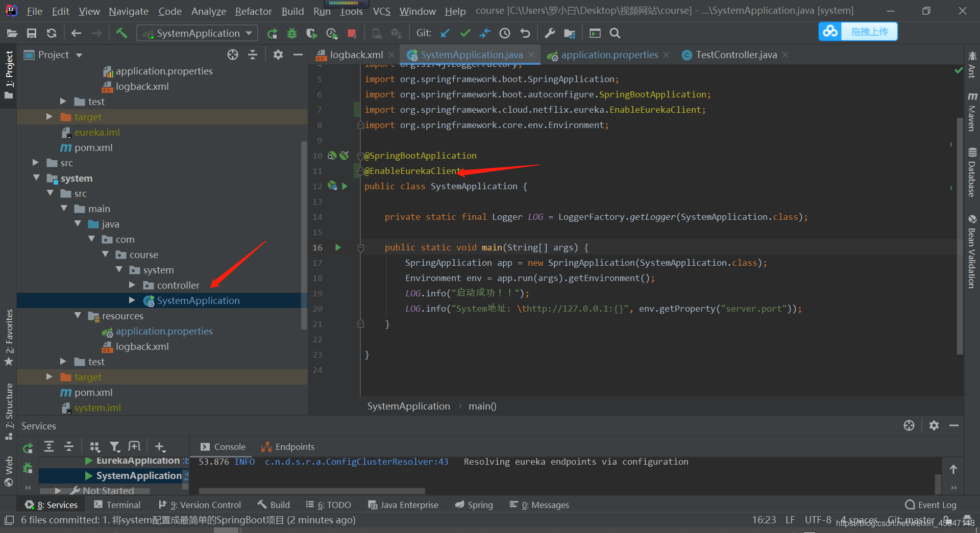Click Git update project blue arrow
Viewport: 980px width, 533px height.
445,33
